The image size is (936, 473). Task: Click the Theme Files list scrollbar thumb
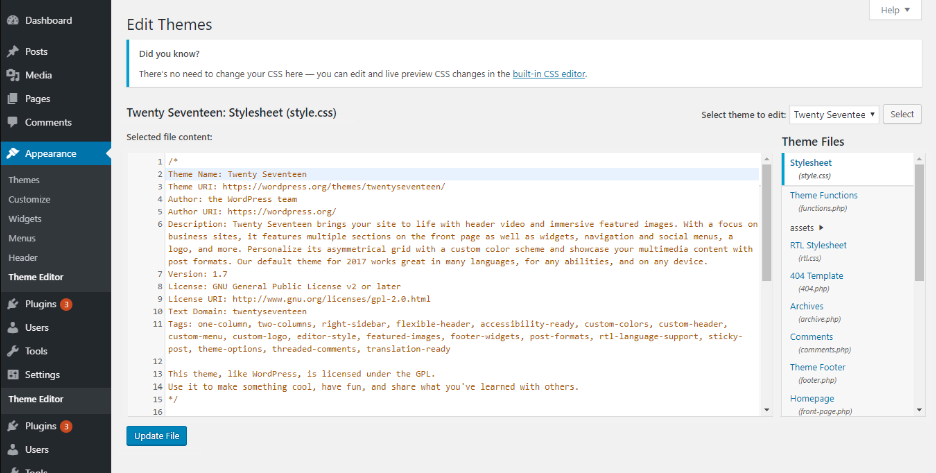pyautogui.click(x=919, y=222)
